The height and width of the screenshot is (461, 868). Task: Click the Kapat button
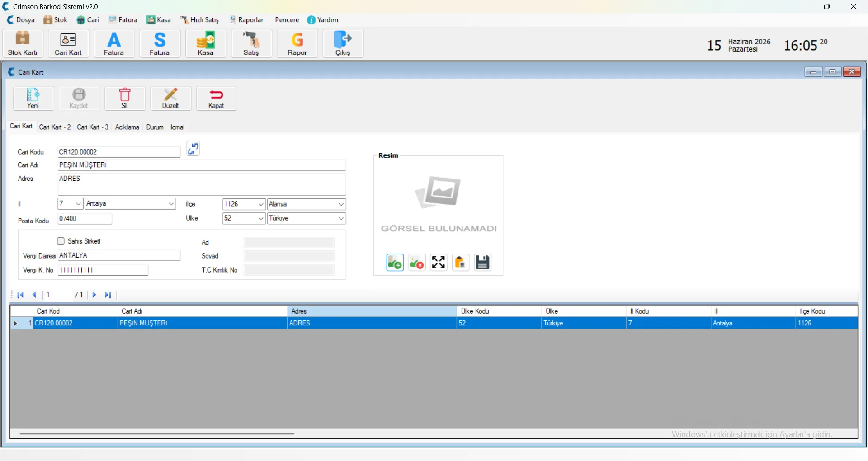click(x=216, y=98)
